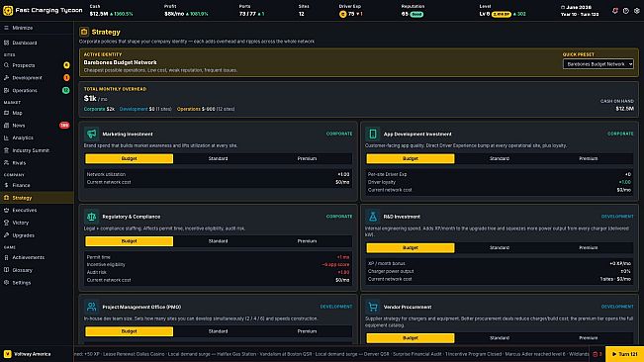Screen dimensions: 644x362
Task: Click the Barebones Budget Network identity title
Action: pyautogui.click(x=120, y=62)
